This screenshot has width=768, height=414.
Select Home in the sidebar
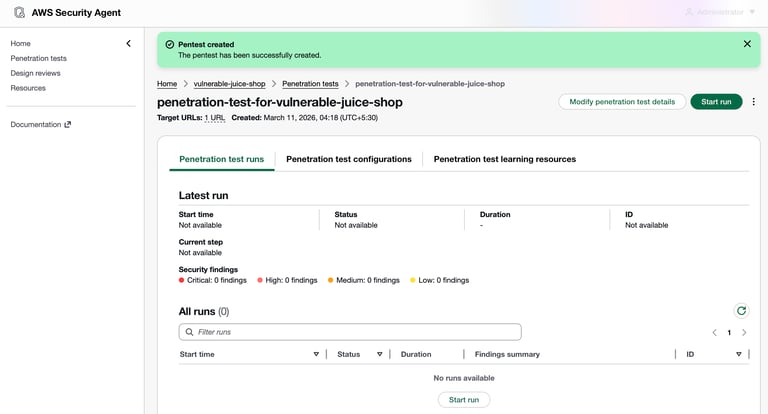click(21, 44)
